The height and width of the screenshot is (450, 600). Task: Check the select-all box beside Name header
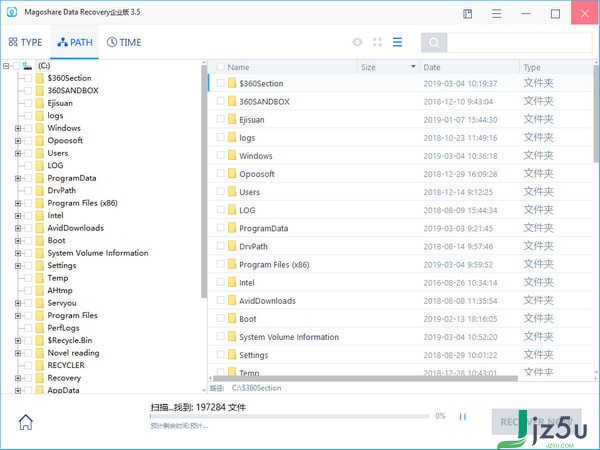[220, 67]
